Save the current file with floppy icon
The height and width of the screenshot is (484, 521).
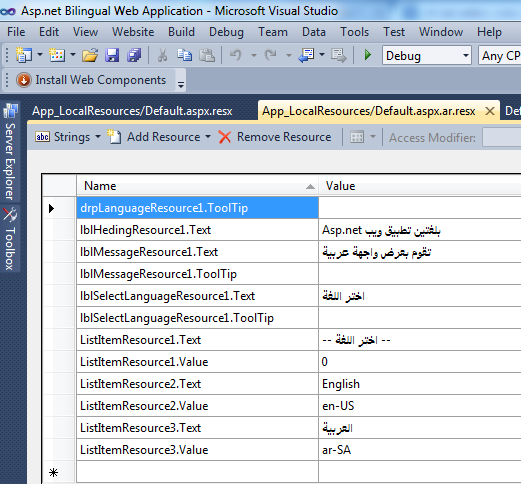tap(112, 55)
